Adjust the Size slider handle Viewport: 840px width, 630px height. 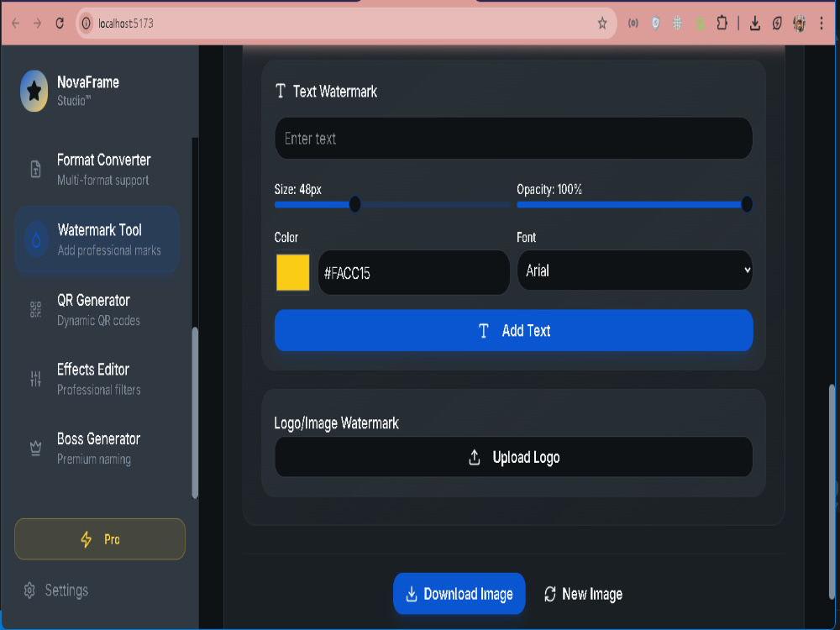click(354, 204)
